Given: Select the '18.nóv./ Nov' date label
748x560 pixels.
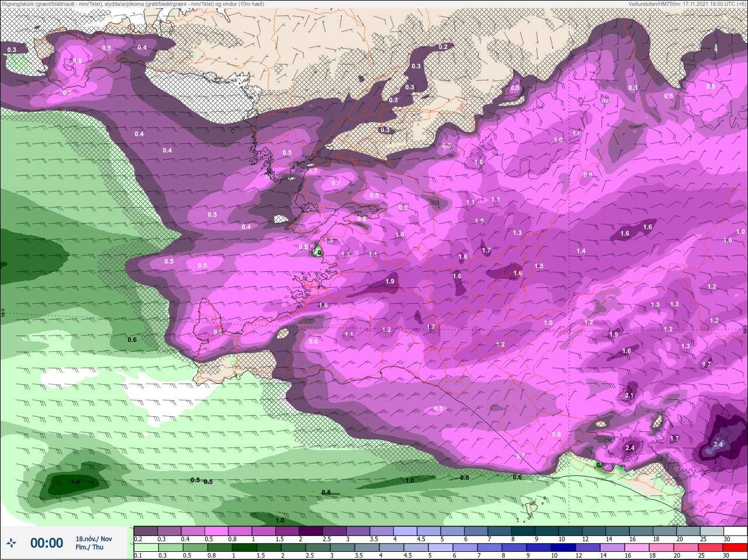Looking at the screenshot, I should 93,539.
